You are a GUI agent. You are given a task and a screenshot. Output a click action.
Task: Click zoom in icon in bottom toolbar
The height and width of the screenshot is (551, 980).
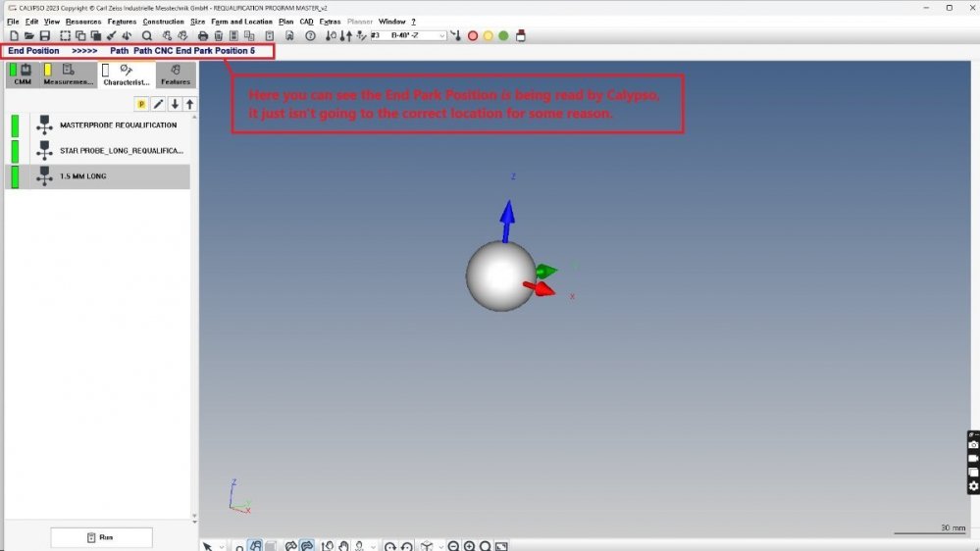point(469,546)
